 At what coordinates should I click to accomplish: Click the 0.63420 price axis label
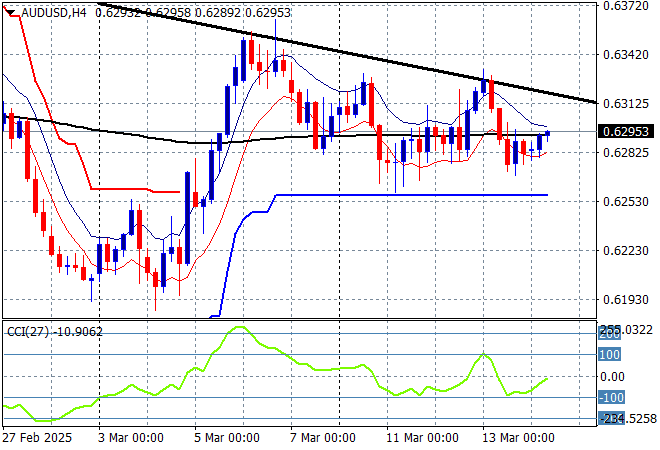point(625,55)
